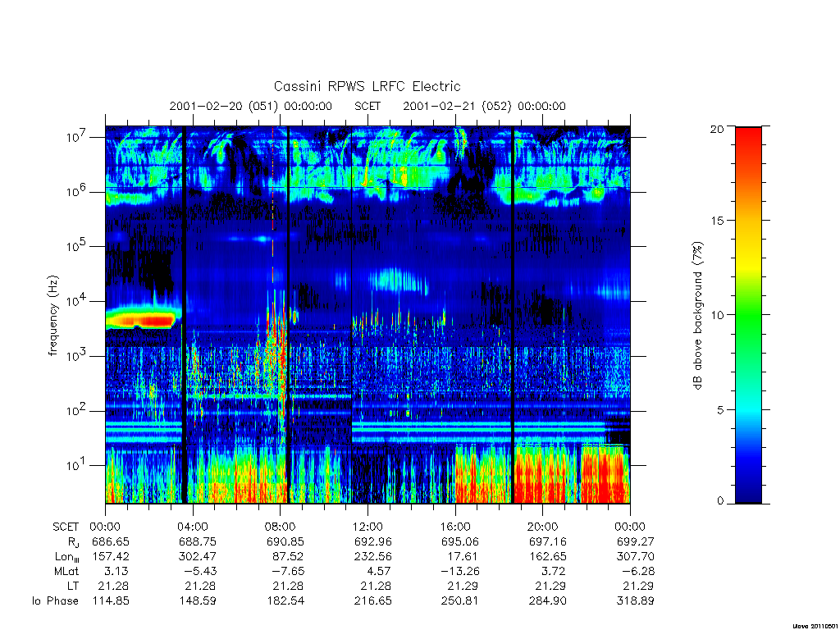Click the SCET time value '20:00'
Image resolution: width=840 pixels, height=630 pixels.
click(x=543, y=527)
